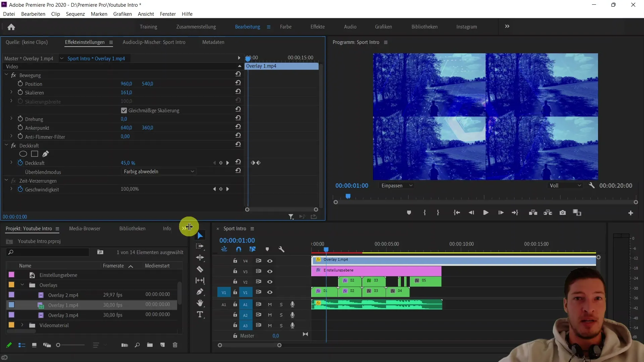Switch to Farbe workspace

click(x=286, y=26)
